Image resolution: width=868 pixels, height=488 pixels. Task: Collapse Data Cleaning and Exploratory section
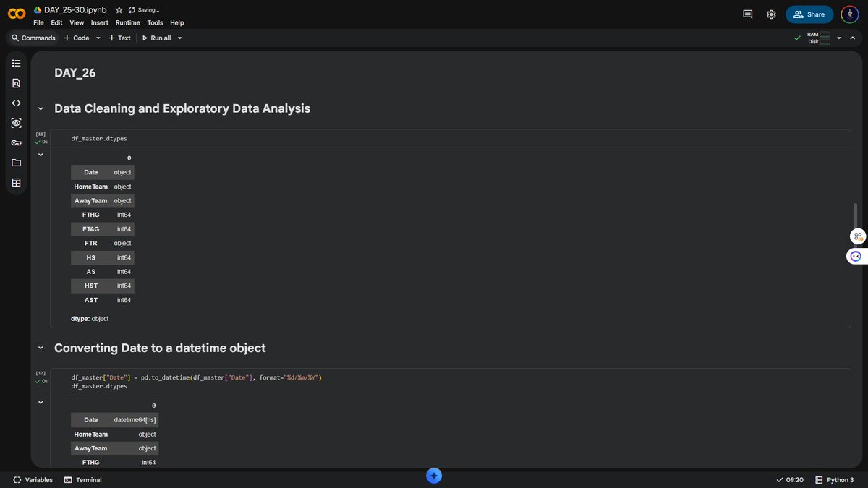(41, 109)
